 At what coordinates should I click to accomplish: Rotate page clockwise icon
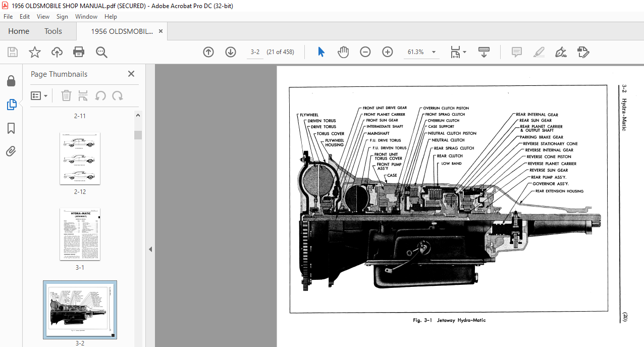click(117, 95)
